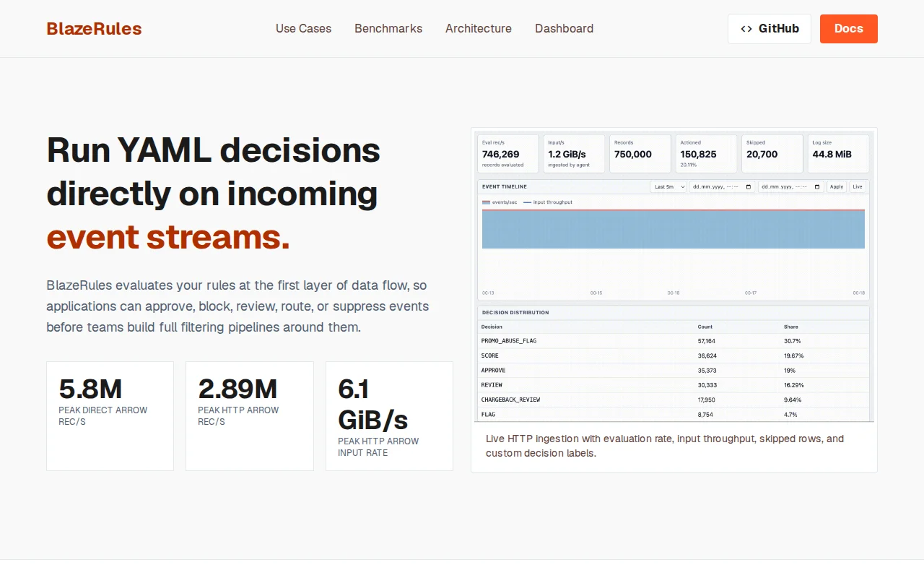924x578 pixels.
Task: Navigate to the Architecture page
Action: 479,29
